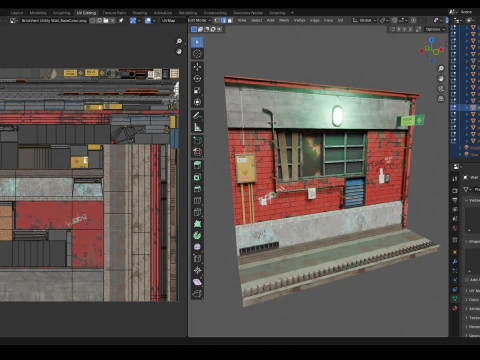
Task: Expand the Color Attributes panel
Action: pyautogui.click(x=472, y=300)
